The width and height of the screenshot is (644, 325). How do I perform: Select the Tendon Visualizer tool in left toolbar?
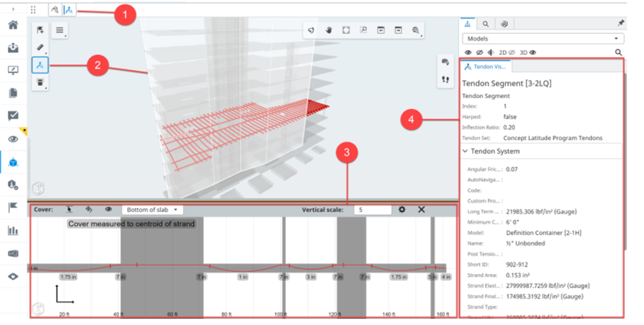(40, 65)
